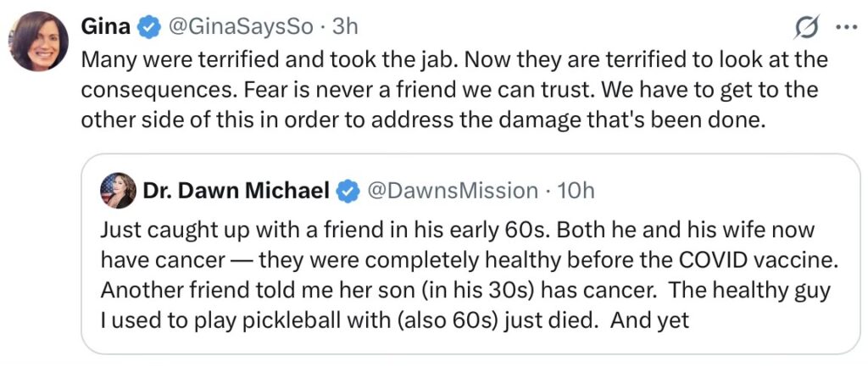
Task: Click Gina's blue verified badge
Action: 149,27
